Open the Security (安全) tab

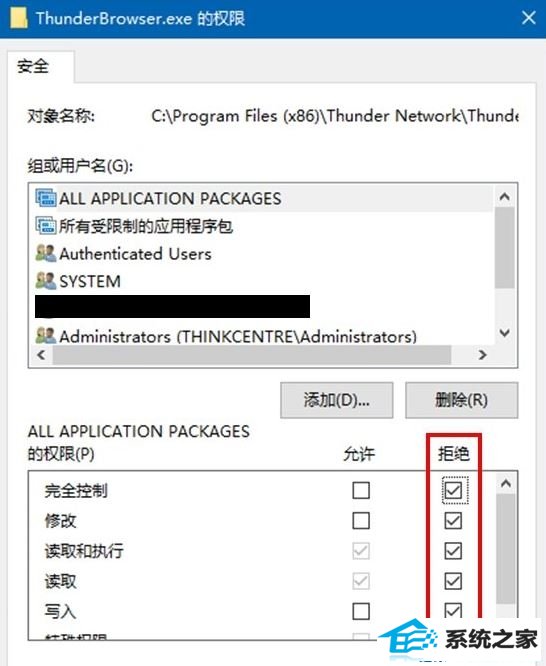[33, 66]
